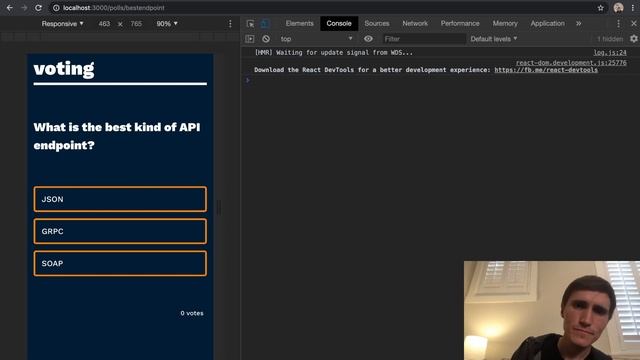Click the webcam video overlay
The height and width of the screenshot is (360, 640).
[x=552, y=310]
